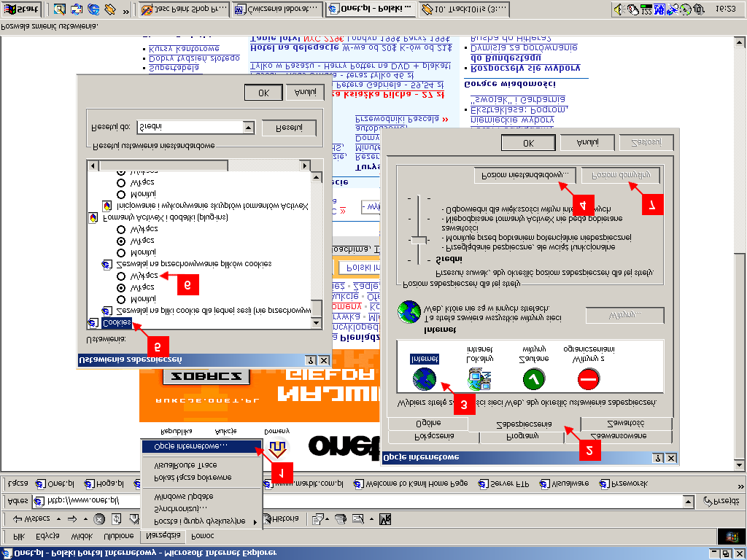
Task: Open the forward button dropdown arrow
Action: (x=85, y=519)
